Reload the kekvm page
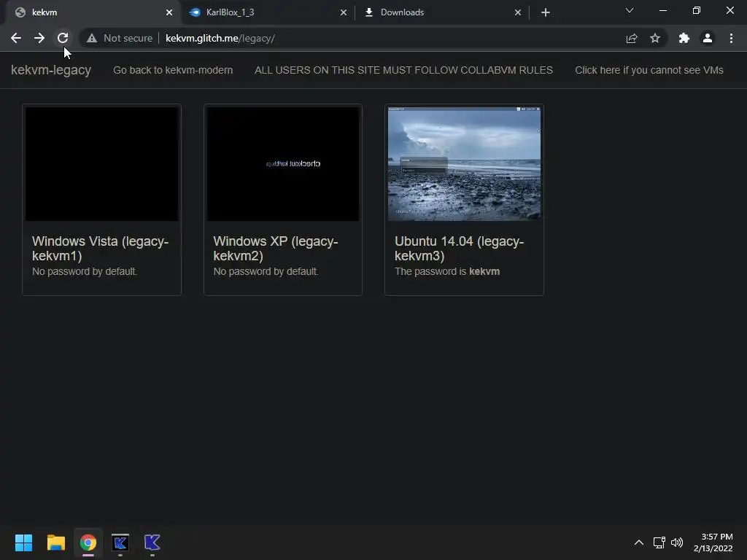The height and width of the screenshot is (560, 747). (63, 38)
